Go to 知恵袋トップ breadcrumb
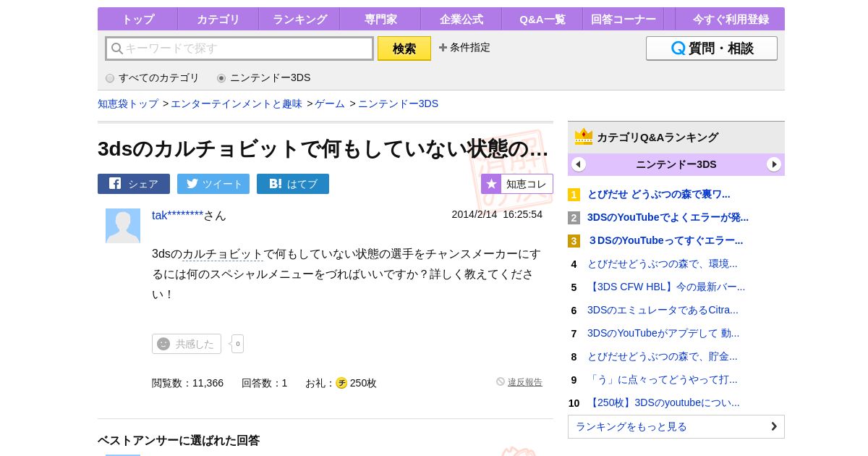 click(x=128, y=104)
